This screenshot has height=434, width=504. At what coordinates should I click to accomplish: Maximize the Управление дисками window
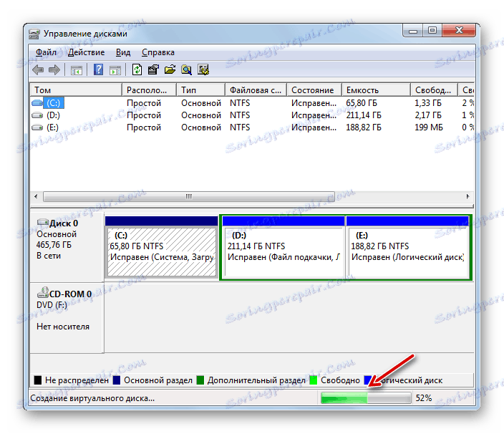pyautogui.click(x=432, y=31)
